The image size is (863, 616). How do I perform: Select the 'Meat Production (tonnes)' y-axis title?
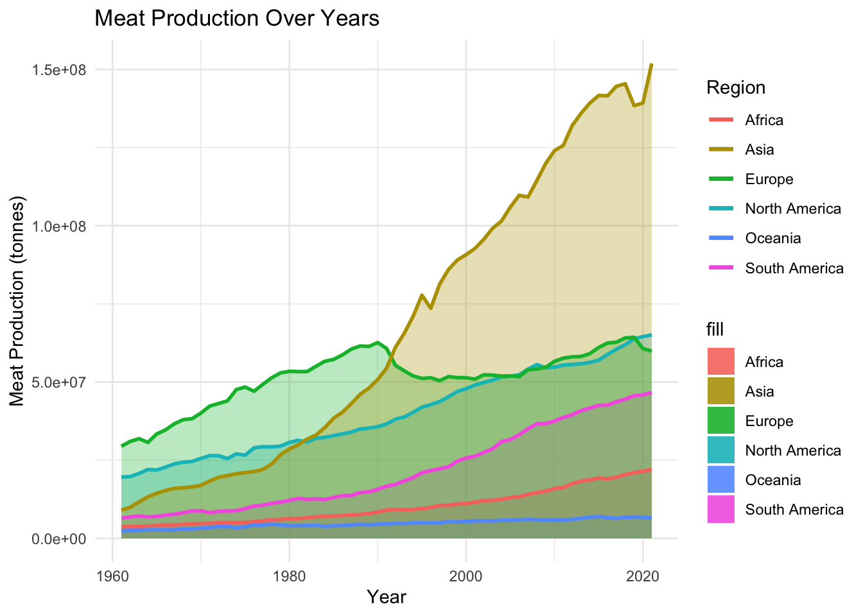[x=17, y=303]
